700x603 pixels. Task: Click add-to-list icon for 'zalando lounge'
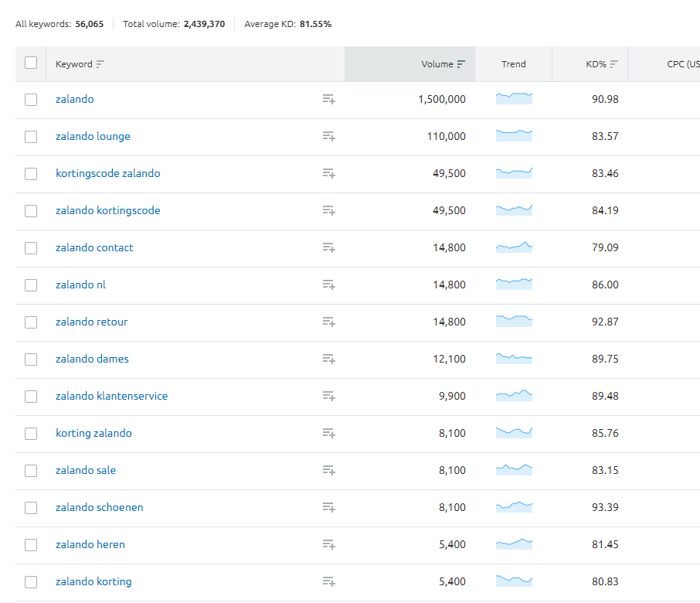[x=328, y=136]
